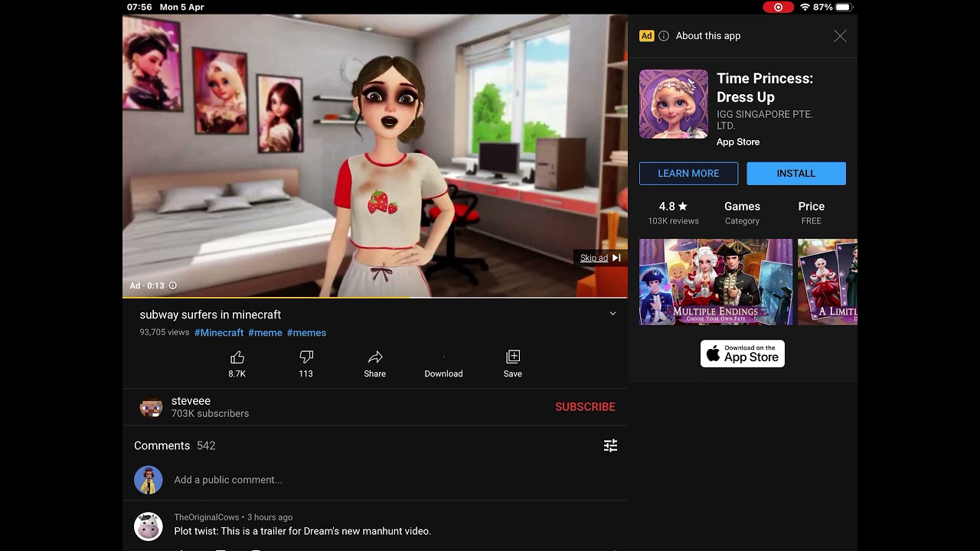The height and width of the screenshot is (551, 980).
Task: Click the video title subway surfers in minecraft
Action: pos(211,315)
